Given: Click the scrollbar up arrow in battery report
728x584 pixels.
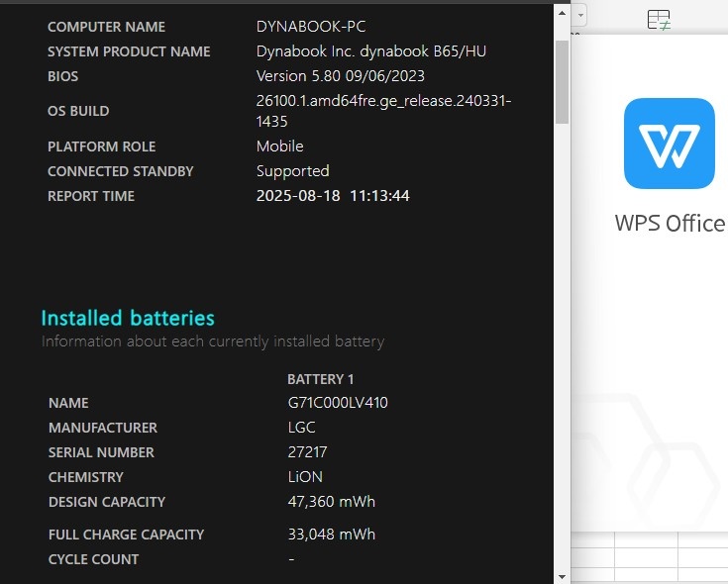Looking at the screenshot, I should pyautogui.click(x=562, y=13).
